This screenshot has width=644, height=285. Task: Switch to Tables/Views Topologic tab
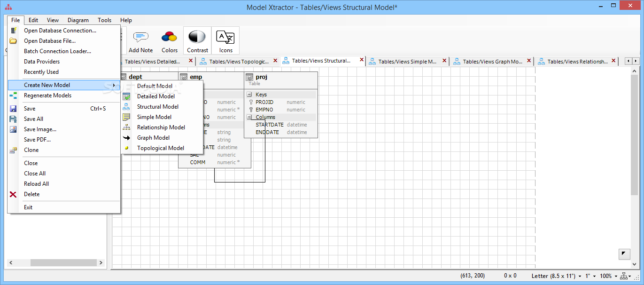pyautogui.click(x=239, y=61)
